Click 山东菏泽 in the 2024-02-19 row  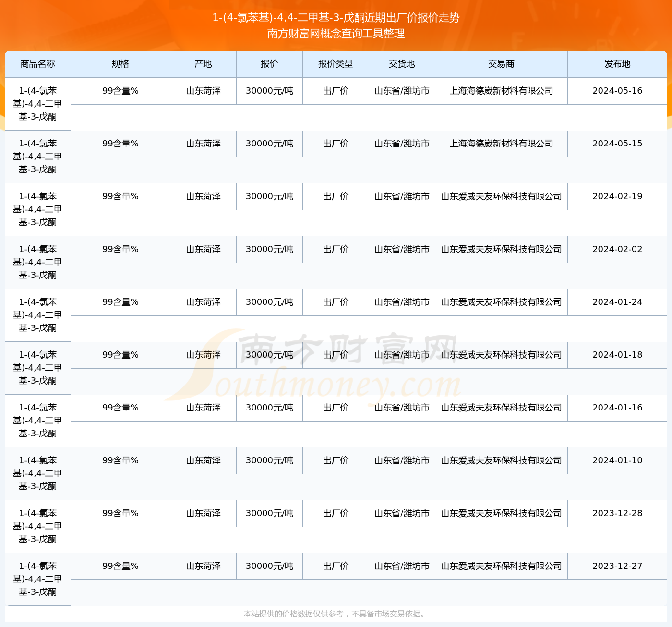203,196
